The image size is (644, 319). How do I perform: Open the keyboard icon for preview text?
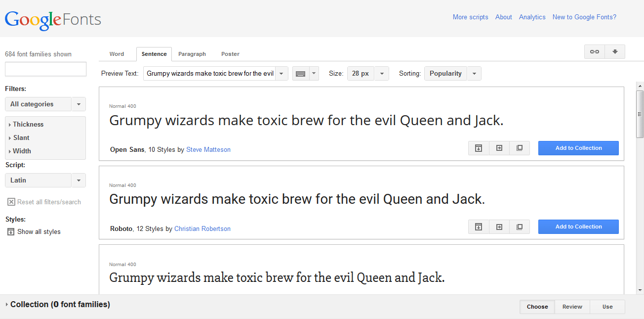[300, 73]
